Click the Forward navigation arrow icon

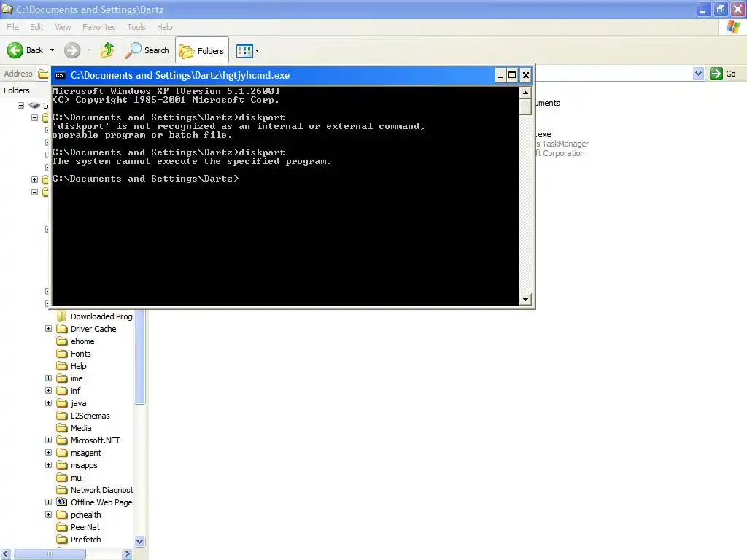[x=72, y=50]
